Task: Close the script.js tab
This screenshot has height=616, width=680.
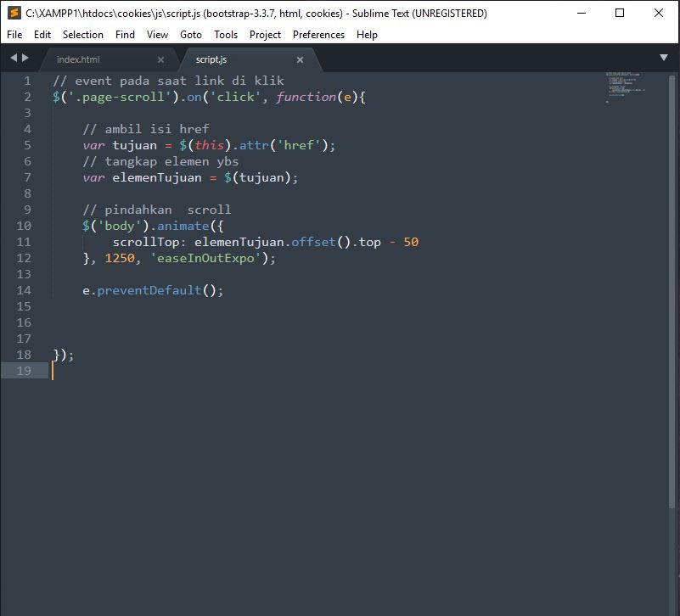Action: (x=301, y=60)
